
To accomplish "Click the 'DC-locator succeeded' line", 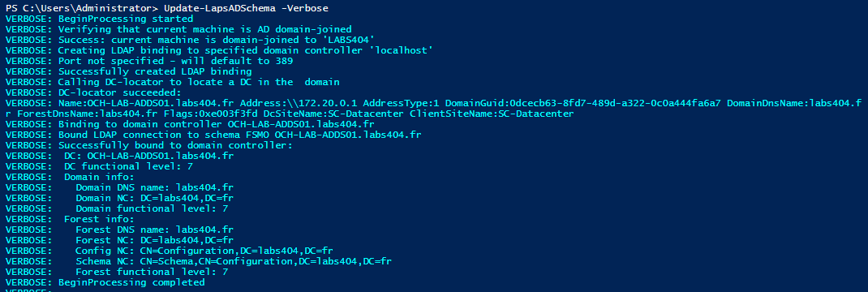I will coord(93,92).
